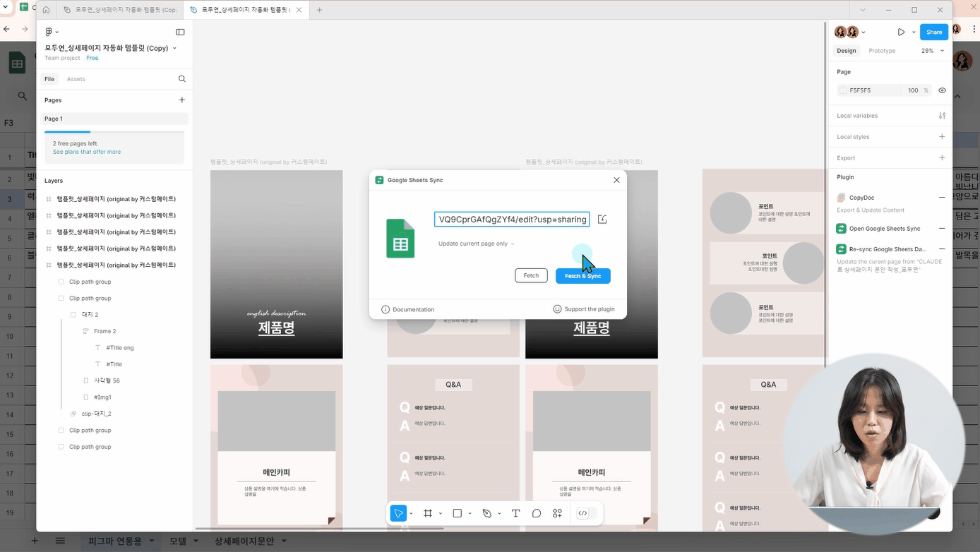Select the Frame tool in bottom toolbar
The image size is (980, 552).
point(428,513)
